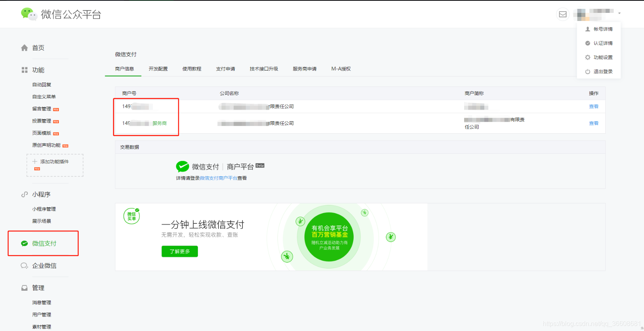Switch to the 服务商申请 tab

click(304, 69)
